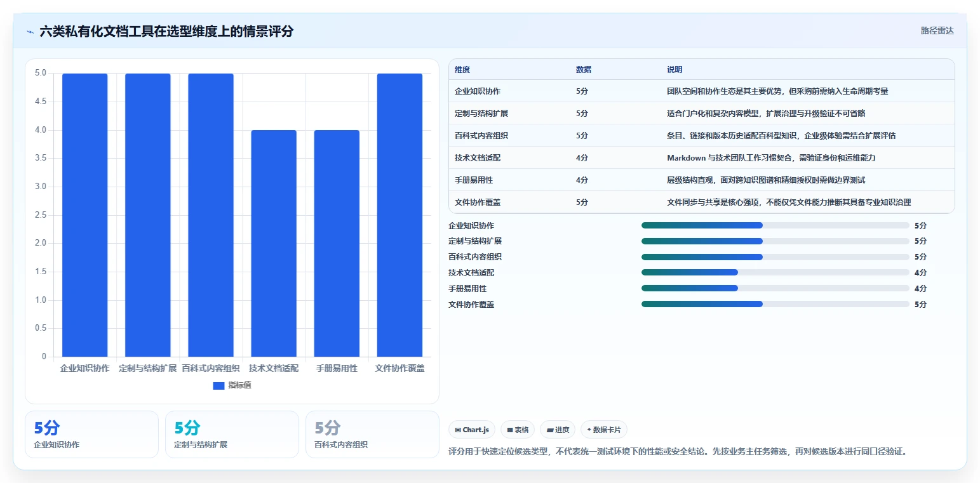Click description starting 团队空间和协作生态
This screenshot has width=980, height=483.
tap(777, 91)
